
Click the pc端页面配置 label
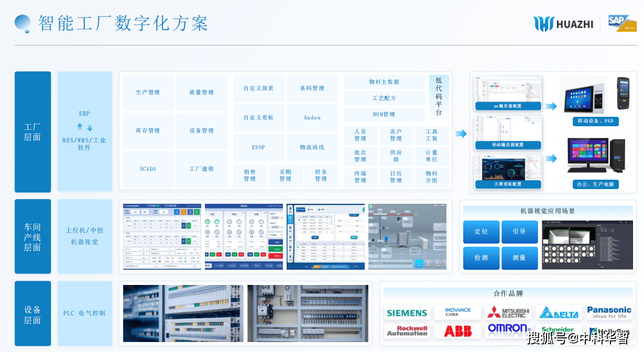click(x=508, y=106)
